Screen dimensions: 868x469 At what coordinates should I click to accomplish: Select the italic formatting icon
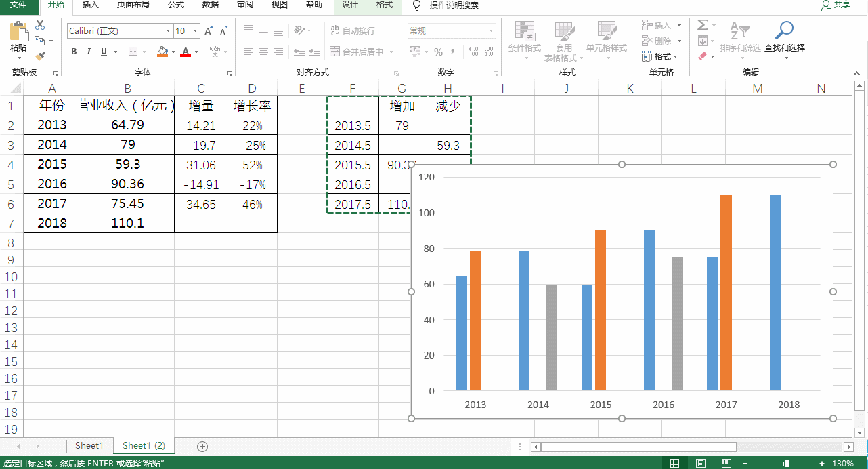89,52
